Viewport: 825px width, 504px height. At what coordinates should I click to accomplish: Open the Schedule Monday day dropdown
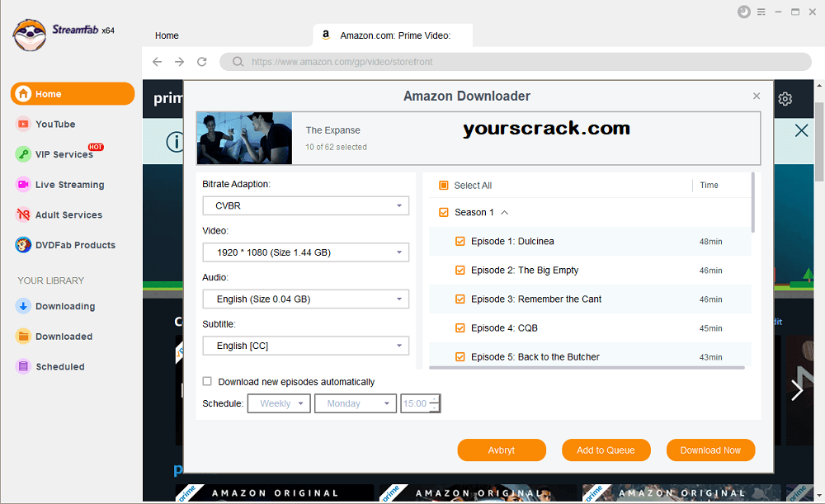pos(355,403)
